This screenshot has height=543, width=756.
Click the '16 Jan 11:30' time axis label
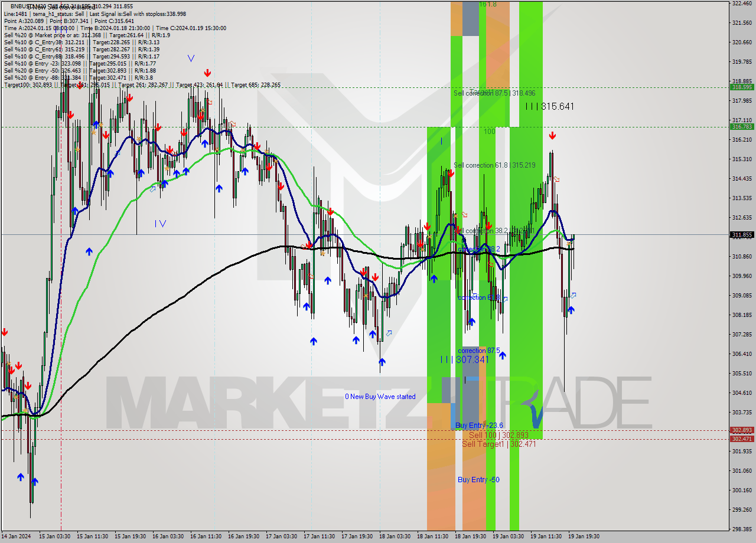206,537
